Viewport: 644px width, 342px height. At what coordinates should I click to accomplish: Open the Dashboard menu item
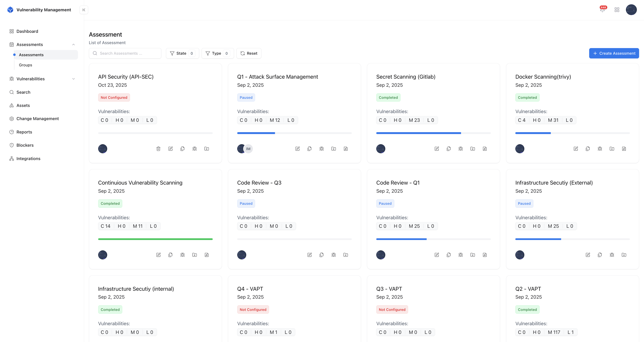pyautogui.click(x=27, y=31)
